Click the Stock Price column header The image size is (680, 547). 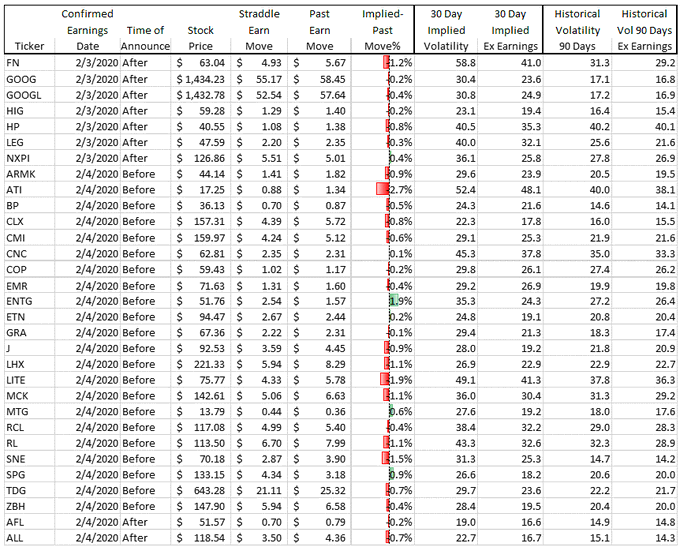(x=200, y=38)
